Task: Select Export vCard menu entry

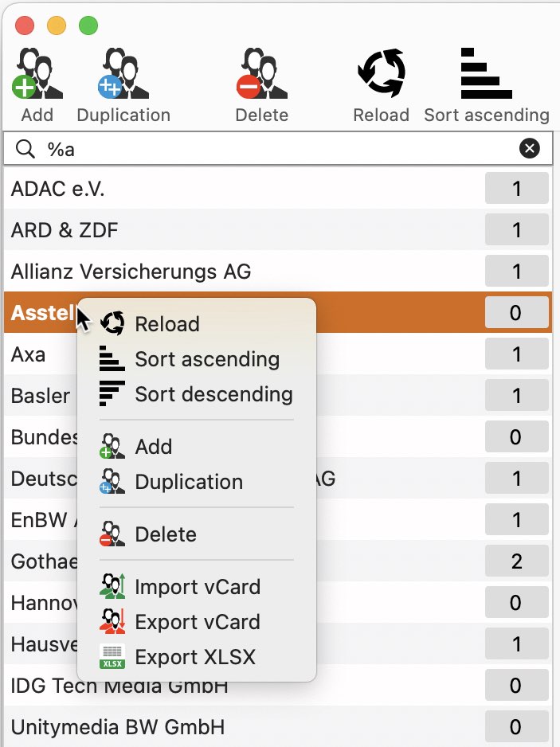Action: pyautogui.click(x=196, y=622)
